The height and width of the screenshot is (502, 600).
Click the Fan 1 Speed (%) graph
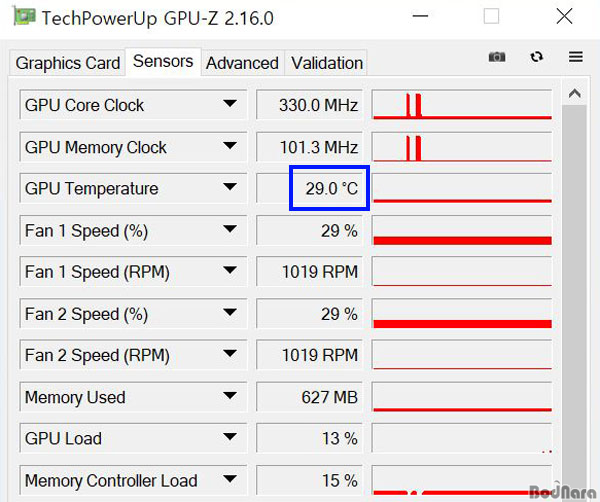(x=461, y=230)
